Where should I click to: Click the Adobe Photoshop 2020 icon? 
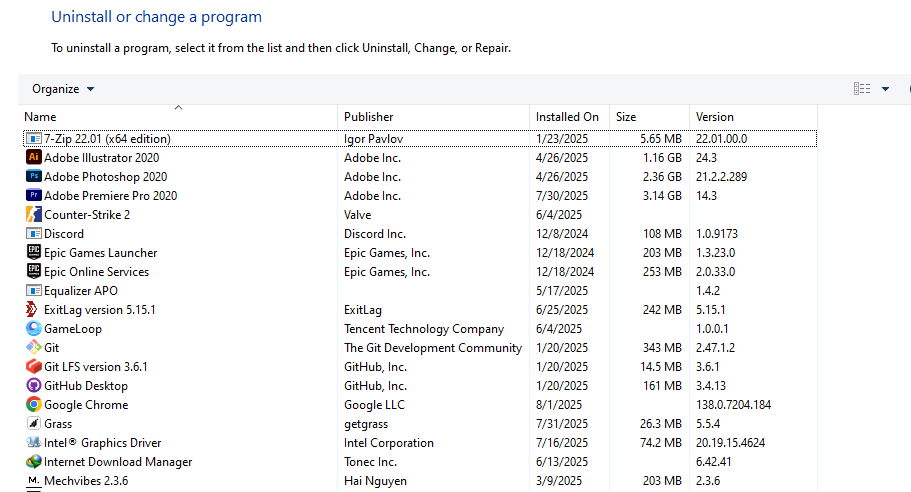pyautogui.click(x=33, y=176)
